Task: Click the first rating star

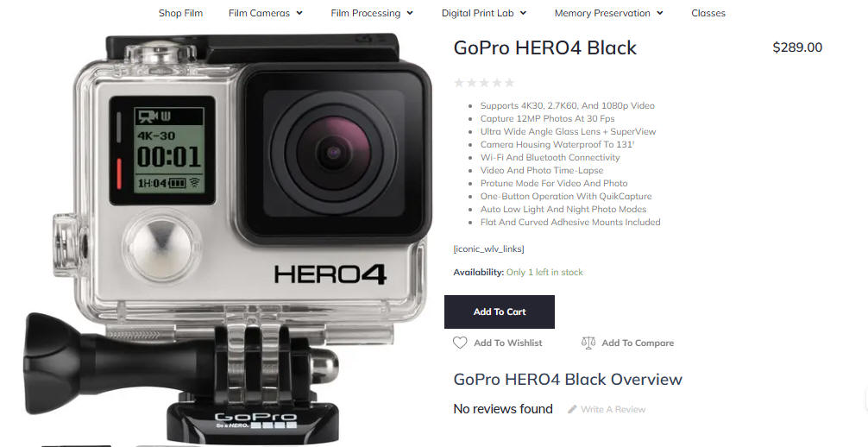Action: pyautogui.click(x=459, y=83)
